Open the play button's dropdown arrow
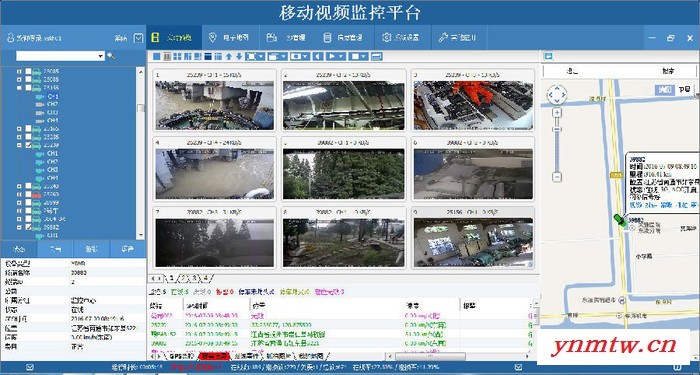This screenshot has height=375, width=700. (x=342, y=56)
